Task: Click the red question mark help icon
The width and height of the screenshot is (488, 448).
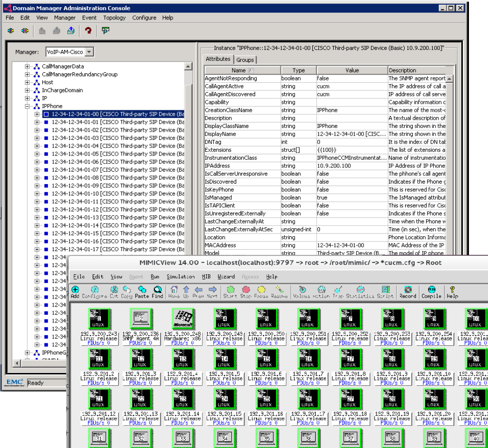Action: tap(89, 31)
